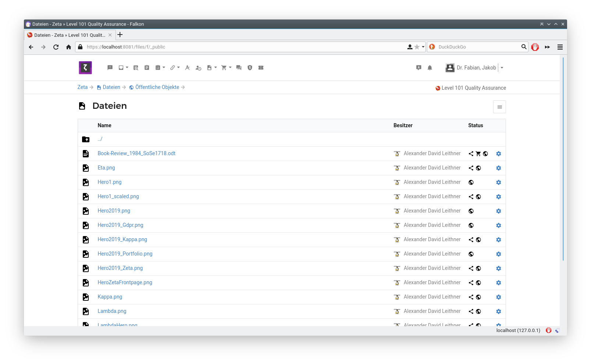The image size is (591, 364).
Task: Open settings gear for Lambda.png
Action: 499,311
